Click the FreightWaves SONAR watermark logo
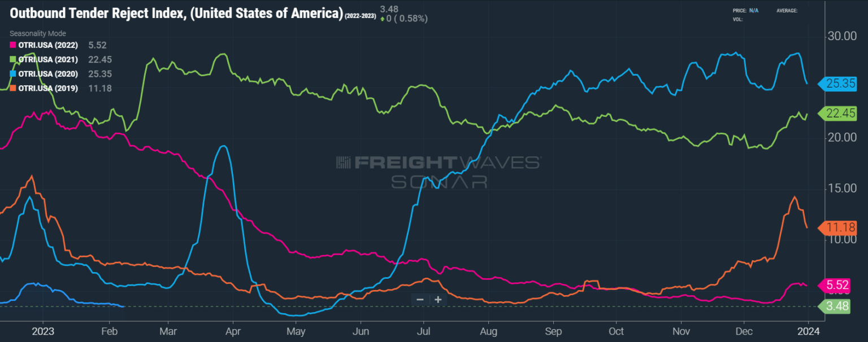The height and width of the screenshot is (342, 868). pyautogui.click(x=435, y=172)
